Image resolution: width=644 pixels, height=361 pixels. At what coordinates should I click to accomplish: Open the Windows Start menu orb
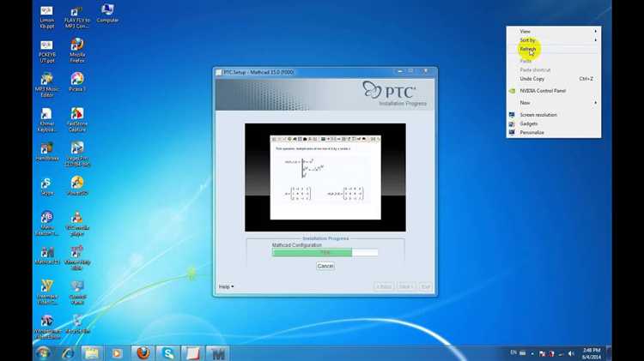click(43, 352)
